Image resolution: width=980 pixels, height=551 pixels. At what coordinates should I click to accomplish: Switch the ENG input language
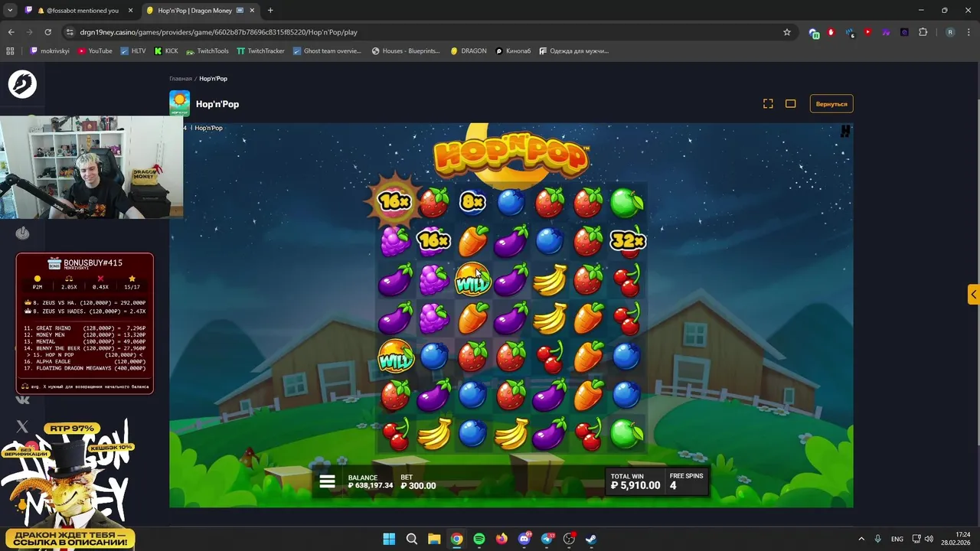pos(897,539)
